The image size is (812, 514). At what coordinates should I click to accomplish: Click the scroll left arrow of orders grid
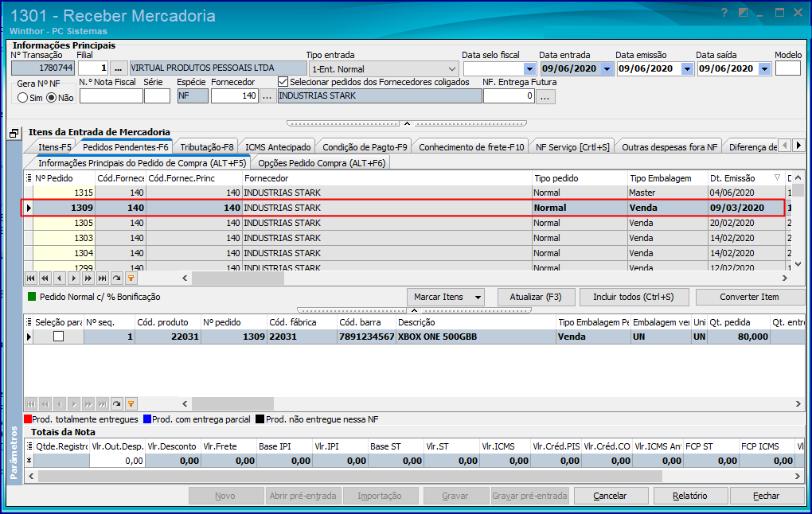185,278
